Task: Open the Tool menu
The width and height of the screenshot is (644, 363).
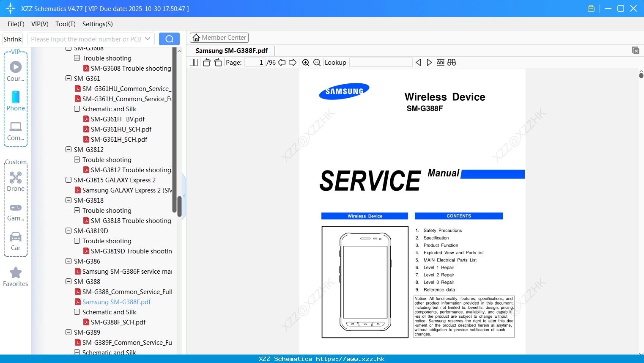Action: [x=66, y=24]
